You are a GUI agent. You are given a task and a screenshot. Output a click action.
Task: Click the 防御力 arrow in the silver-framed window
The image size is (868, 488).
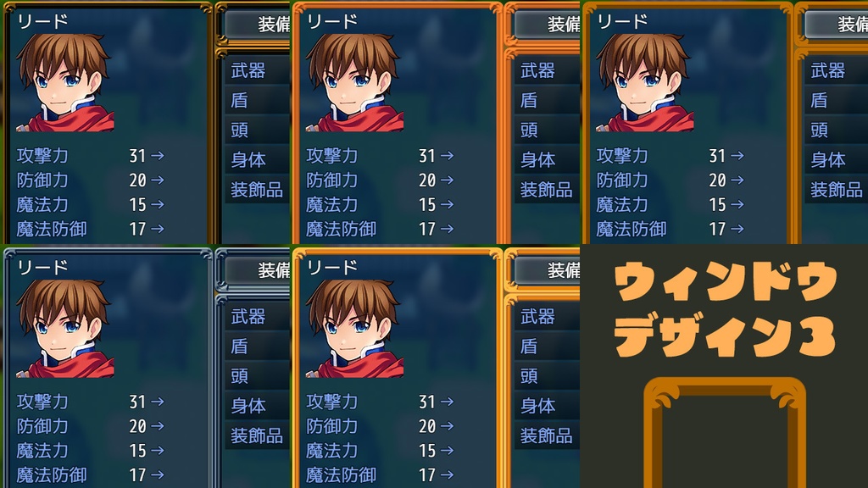pyautogui.click(x=157, y=426)
